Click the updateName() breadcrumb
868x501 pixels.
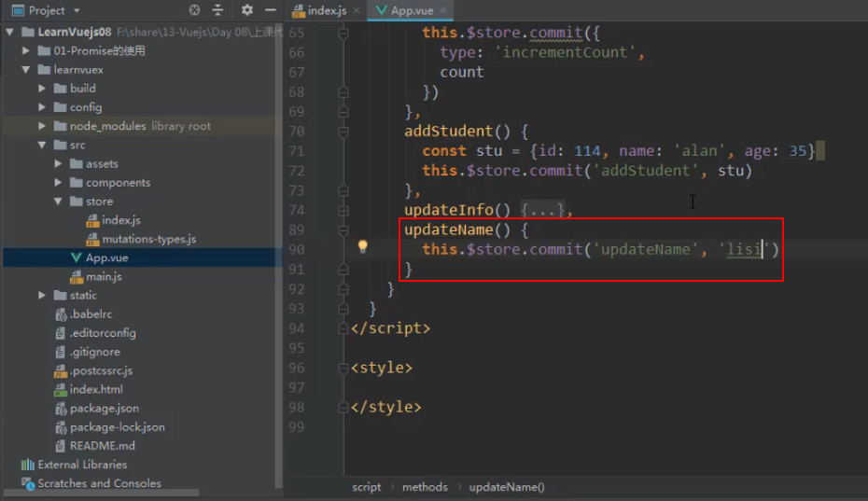507,487
